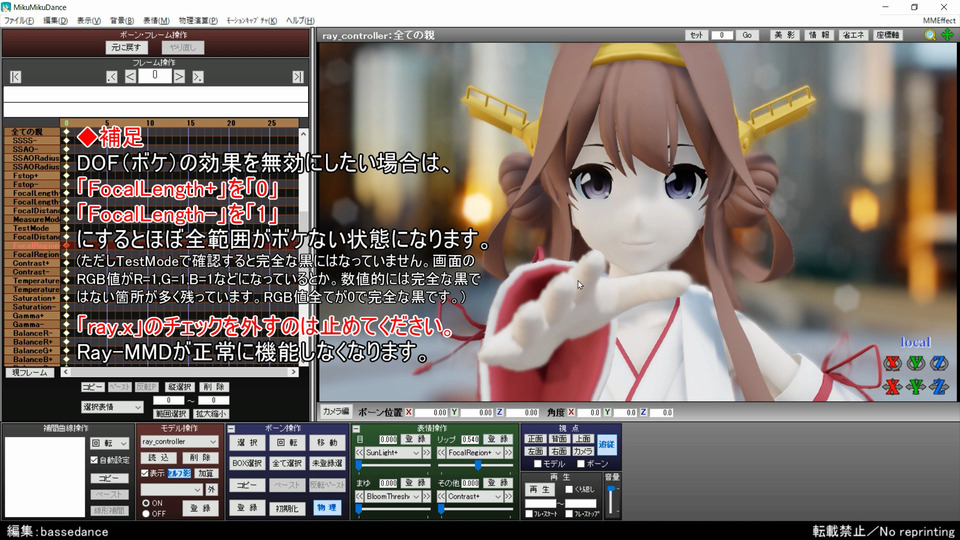Click the green move view cross icon
Viewport: 960px width, 540px height.
[x=947, y=35]
